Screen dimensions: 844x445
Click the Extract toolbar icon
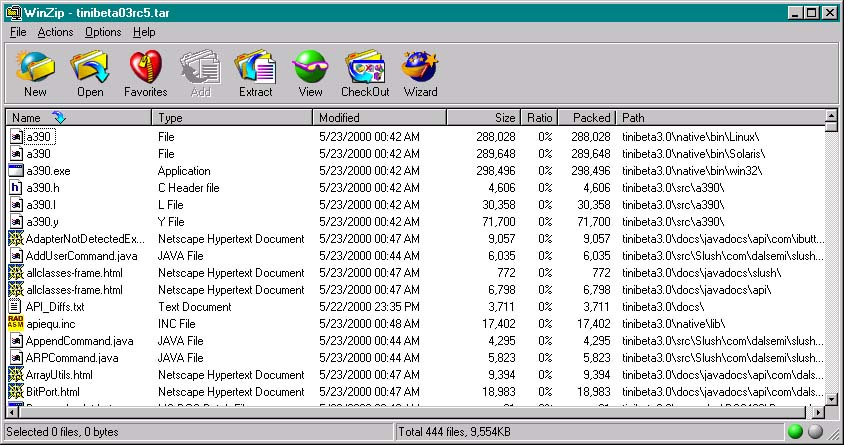coord(255,72)
